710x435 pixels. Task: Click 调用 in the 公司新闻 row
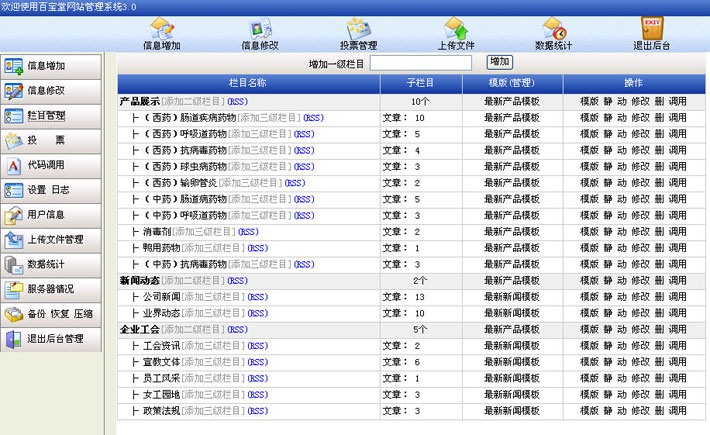pos(678,297)
